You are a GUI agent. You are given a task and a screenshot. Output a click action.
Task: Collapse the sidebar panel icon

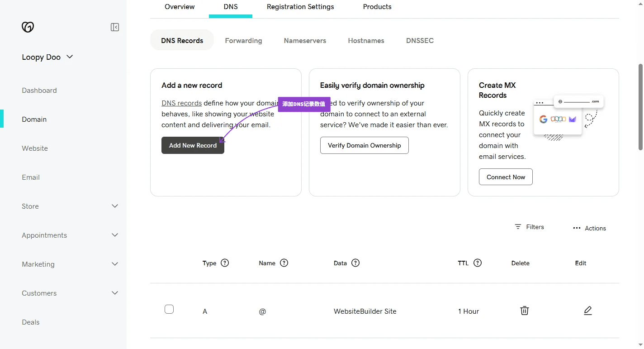pyautogui.click(x=115, y=27)
